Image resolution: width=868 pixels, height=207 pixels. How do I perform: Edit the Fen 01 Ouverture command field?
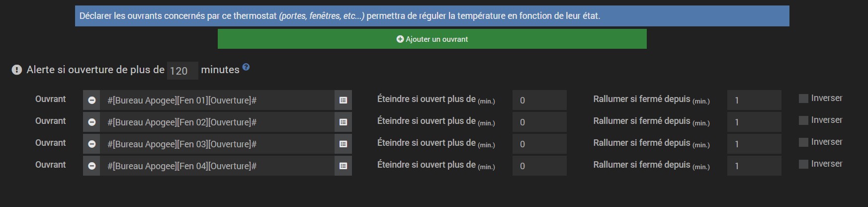click(x=217, y=100)
